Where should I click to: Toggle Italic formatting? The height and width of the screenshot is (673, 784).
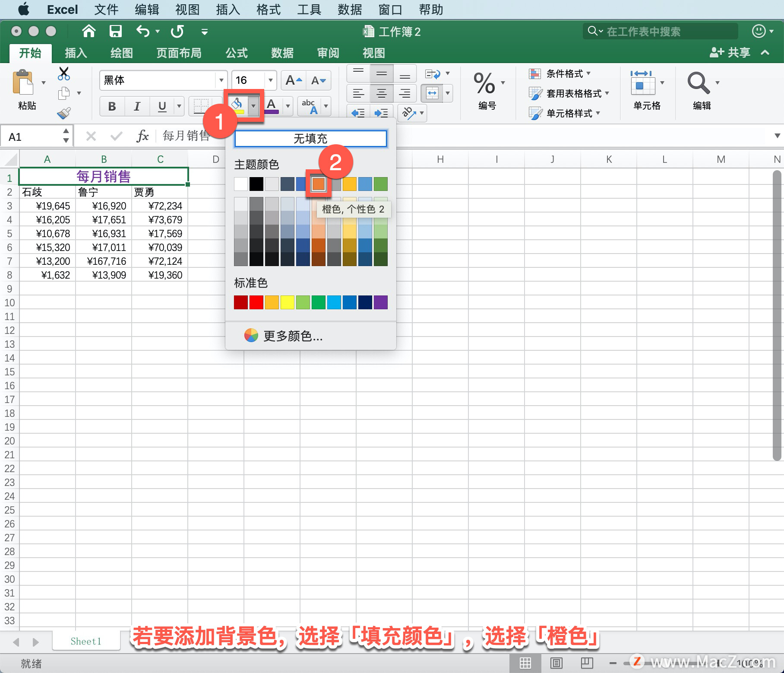(x=137, y=106)
